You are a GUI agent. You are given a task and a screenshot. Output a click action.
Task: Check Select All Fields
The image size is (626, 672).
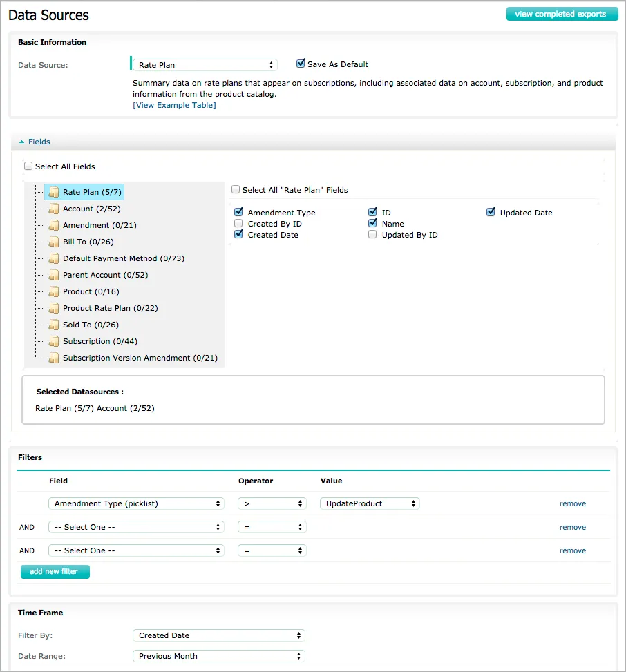click(x=28, y=166)
